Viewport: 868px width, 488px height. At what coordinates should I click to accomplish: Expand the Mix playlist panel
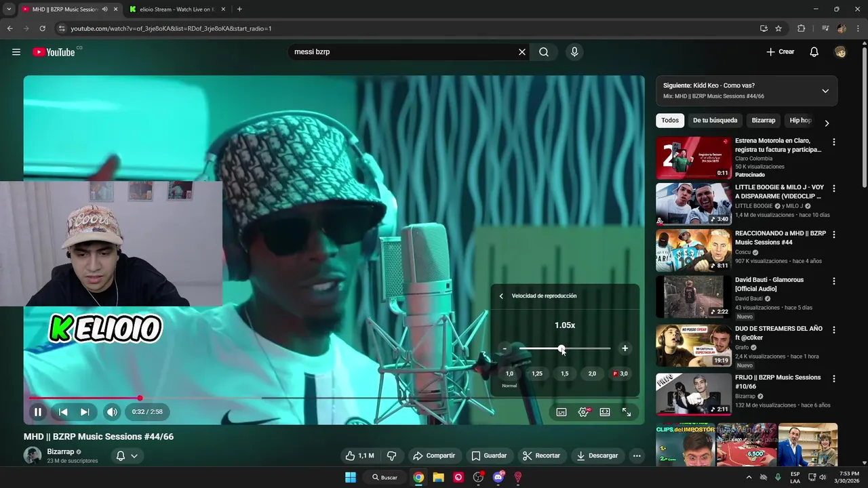[825, 91]
